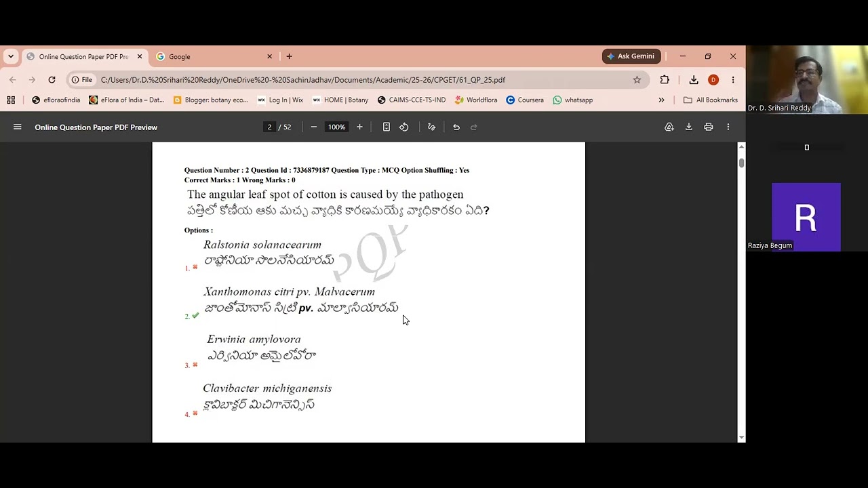Click the Options label

point(199,230)
